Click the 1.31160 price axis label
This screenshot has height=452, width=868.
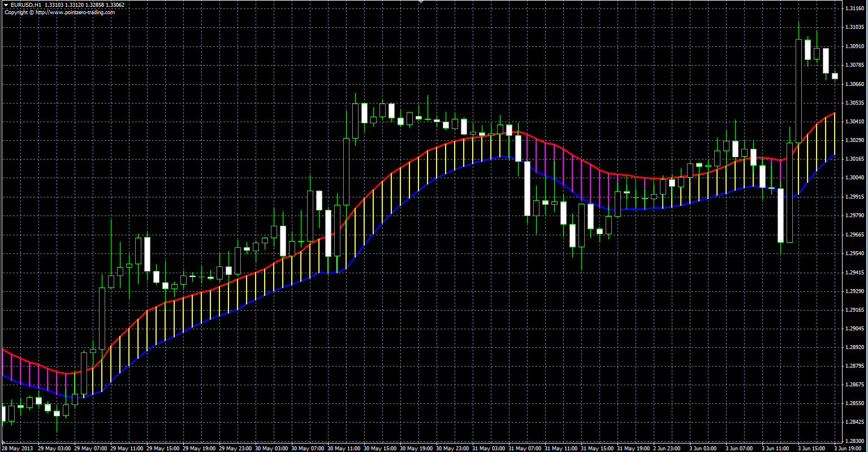[854, 9]
